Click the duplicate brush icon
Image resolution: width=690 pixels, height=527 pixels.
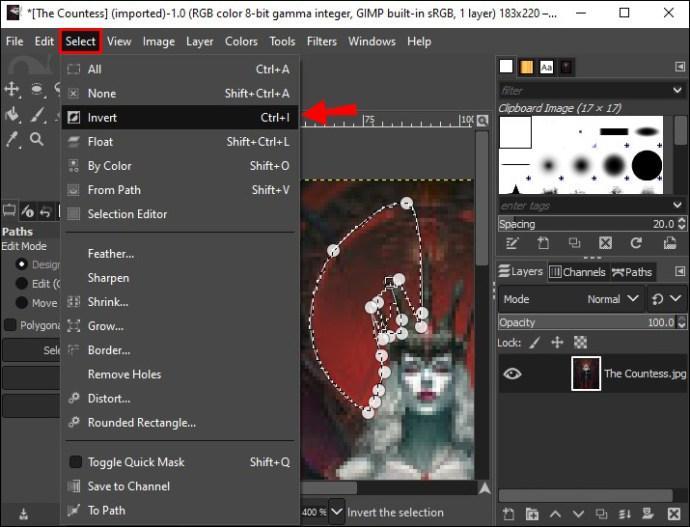click(x=574, y=243)
